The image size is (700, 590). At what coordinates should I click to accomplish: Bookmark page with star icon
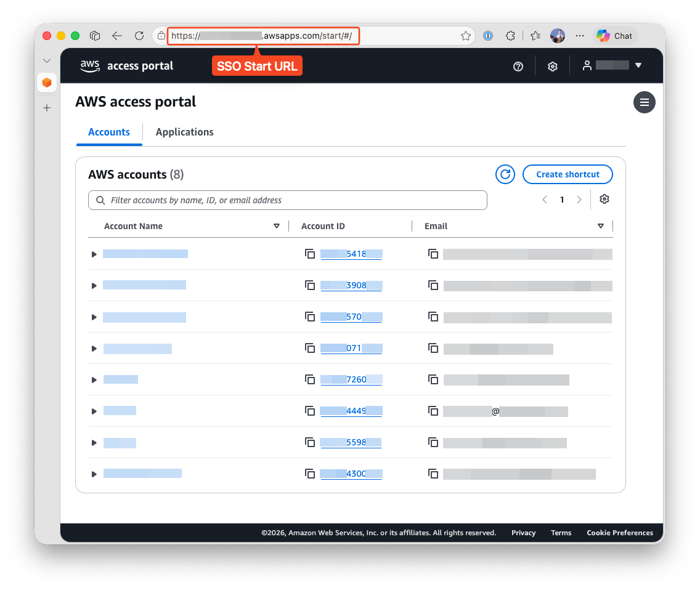pyautogui.click(x=466, y=36)
